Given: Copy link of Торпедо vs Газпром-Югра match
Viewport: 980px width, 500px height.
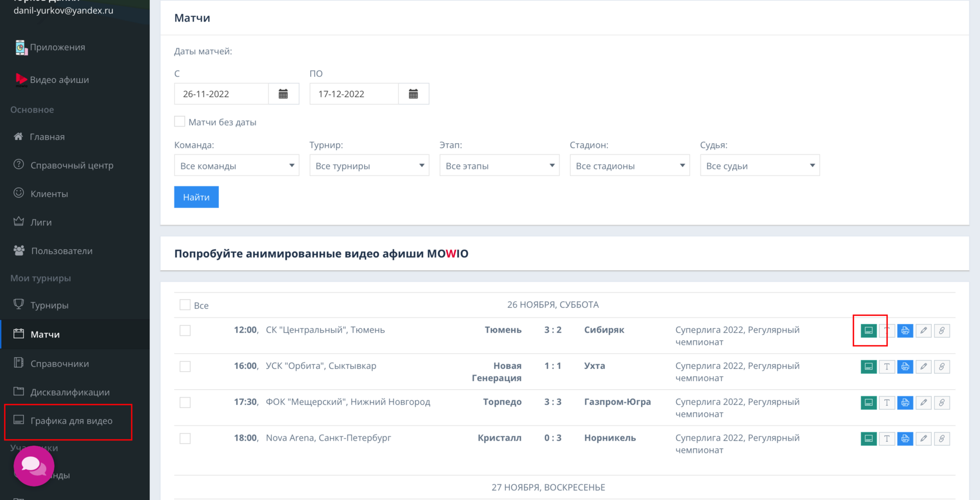Looking at the screenshot, I should tap(942, 403).
